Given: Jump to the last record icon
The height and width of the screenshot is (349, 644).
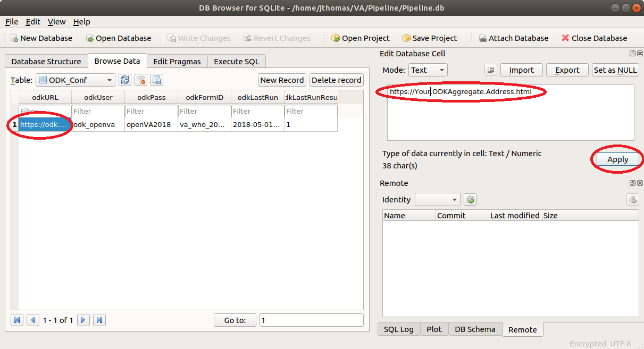Looking at the screenshot, I should [x=99, y=320].
